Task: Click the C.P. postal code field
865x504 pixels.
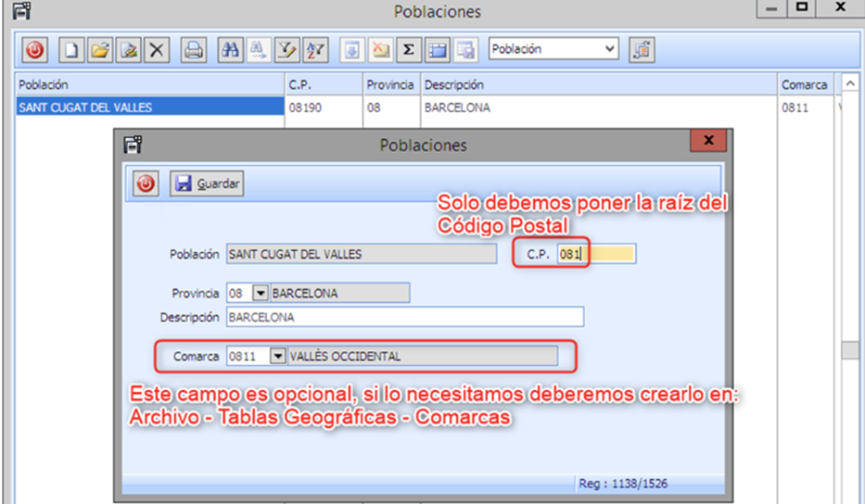Action: point(595,254)
